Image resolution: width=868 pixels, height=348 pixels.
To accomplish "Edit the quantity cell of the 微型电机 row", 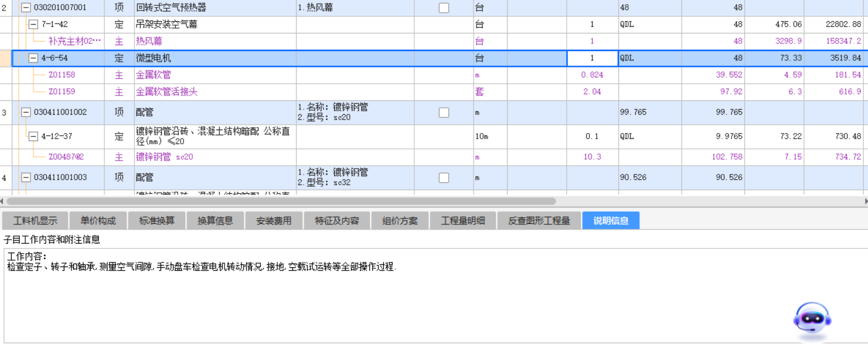I will [x=592, y=58].
